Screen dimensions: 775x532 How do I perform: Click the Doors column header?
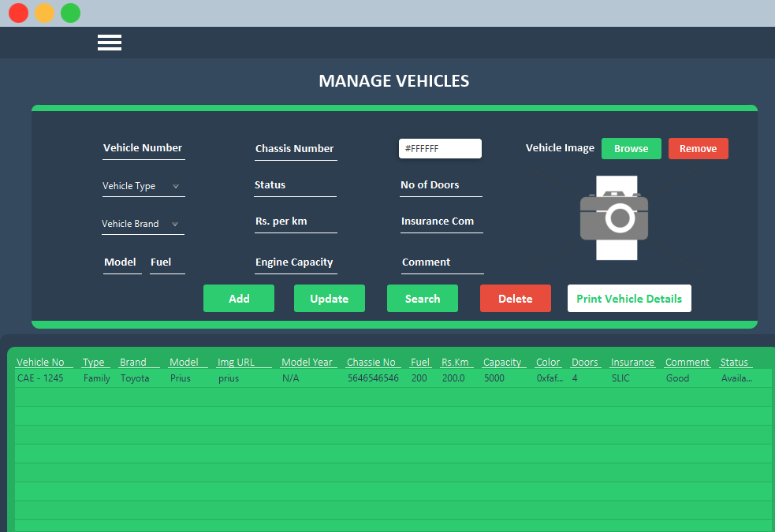point(585,362)
